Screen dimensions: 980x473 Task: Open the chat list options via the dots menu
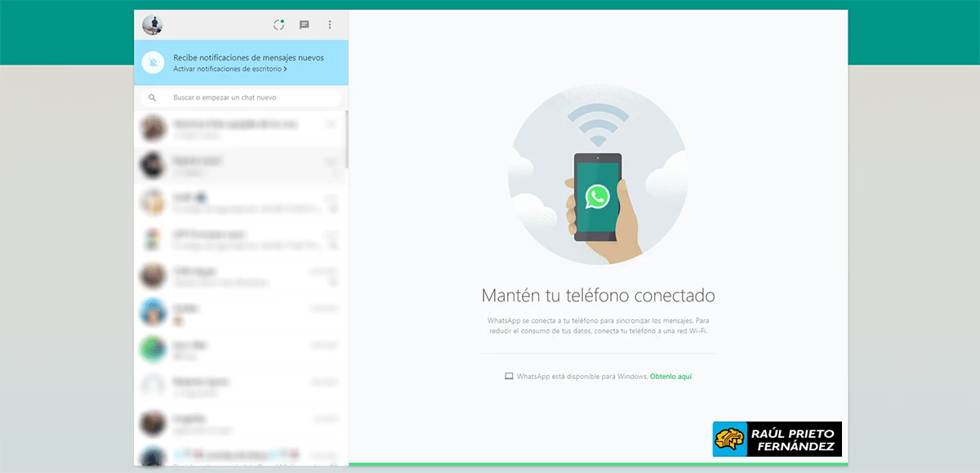pyautogui.click(x=330, y=25)
